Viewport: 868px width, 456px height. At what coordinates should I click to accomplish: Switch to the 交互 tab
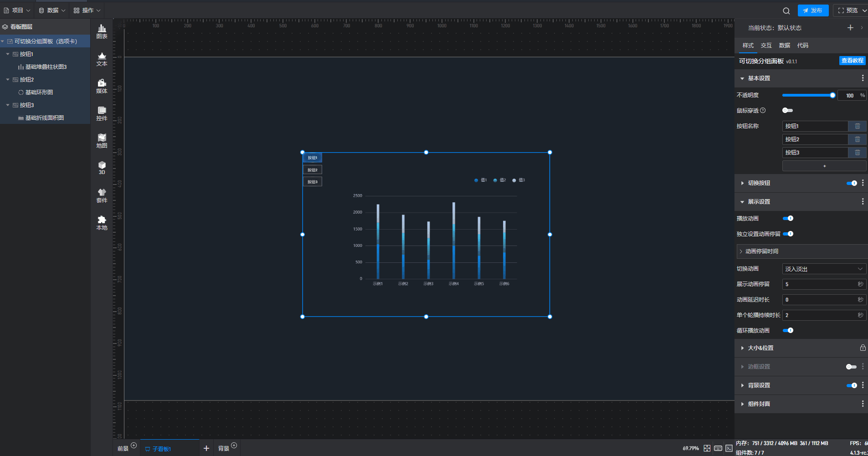766,46
